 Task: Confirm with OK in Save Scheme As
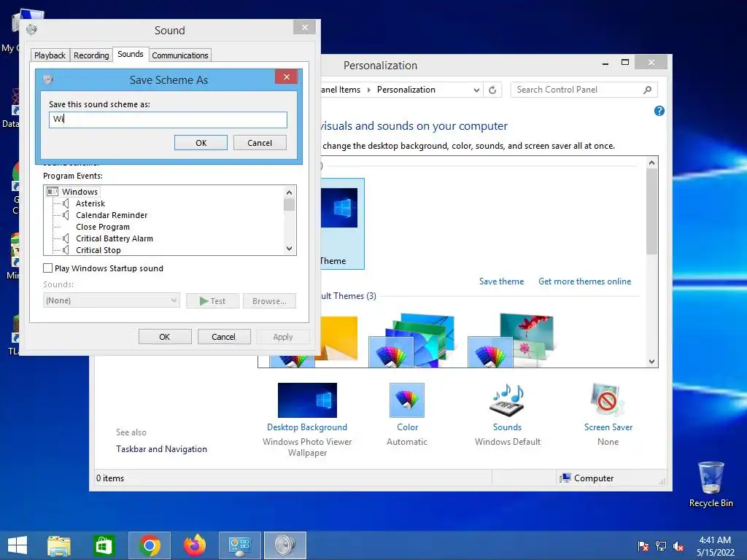coord(201,143)
